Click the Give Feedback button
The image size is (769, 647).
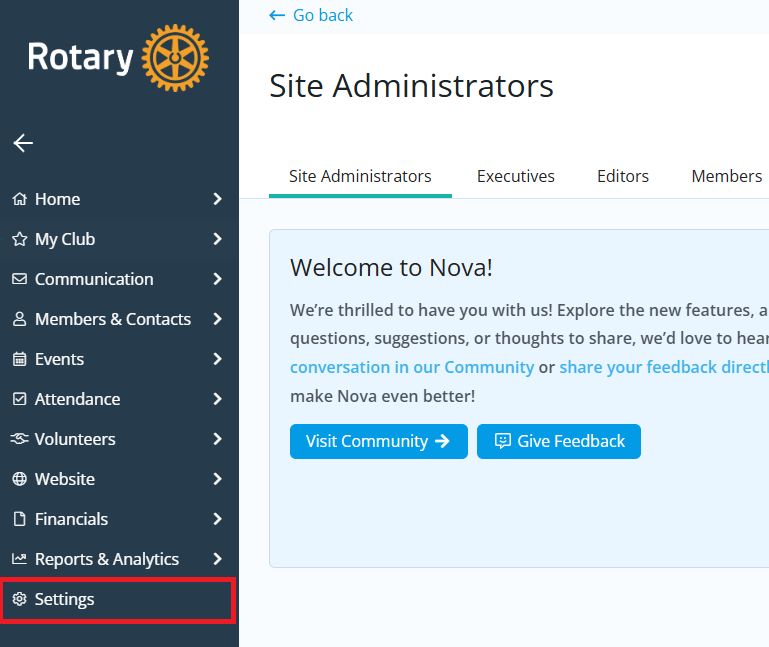click(x=559, y=441)
